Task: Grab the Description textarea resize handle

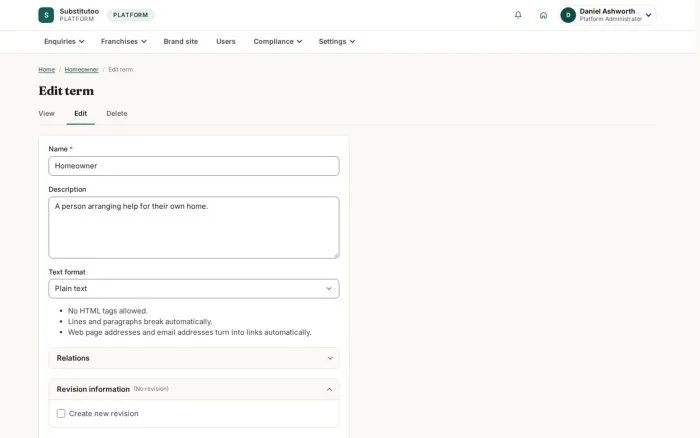Action: click(336, 255)
